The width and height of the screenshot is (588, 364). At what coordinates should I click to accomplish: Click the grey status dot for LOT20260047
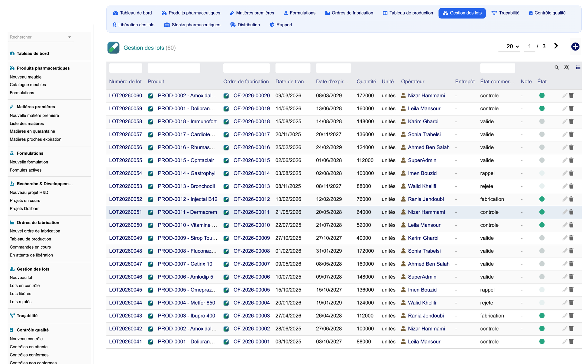click(542, 264)
